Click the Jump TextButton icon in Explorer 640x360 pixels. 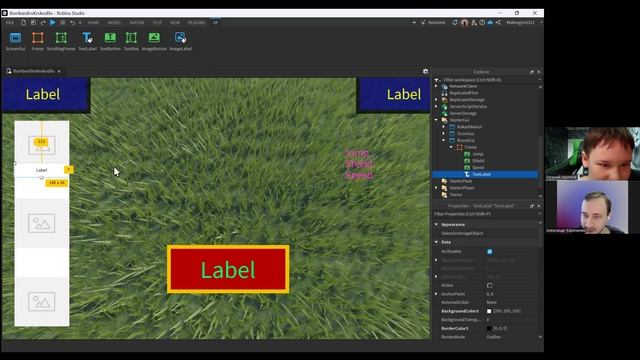click(467, 154)
